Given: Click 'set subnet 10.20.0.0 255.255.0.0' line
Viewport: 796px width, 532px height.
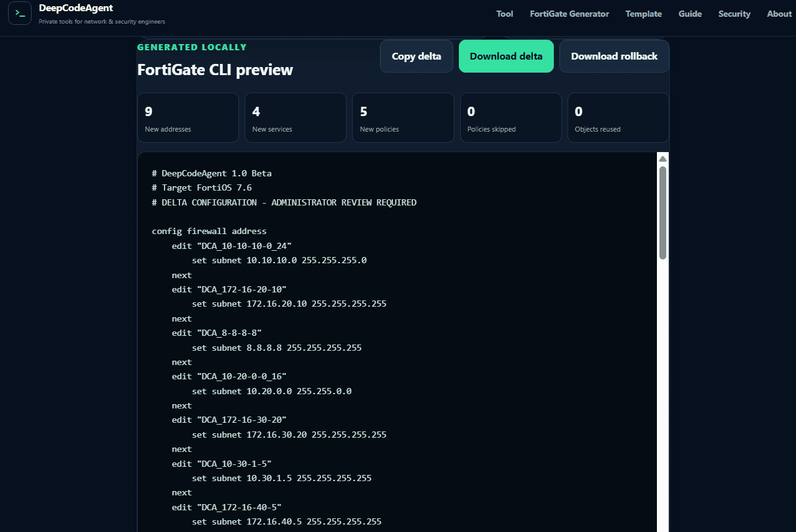Looking at the screenshot, I should point(272,391).
